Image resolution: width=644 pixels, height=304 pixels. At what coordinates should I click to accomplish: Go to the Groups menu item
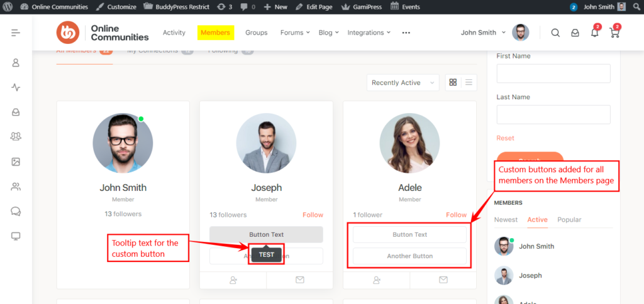tap(256, 33)
